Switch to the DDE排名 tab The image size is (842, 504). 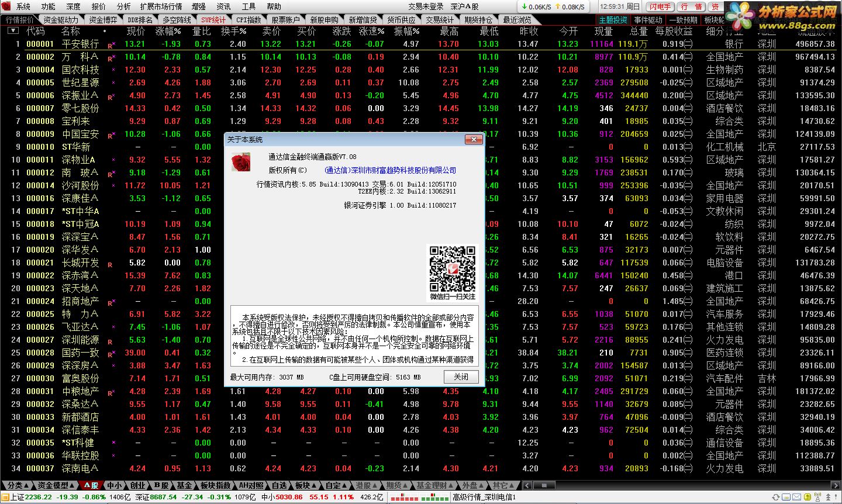point(140,20)
